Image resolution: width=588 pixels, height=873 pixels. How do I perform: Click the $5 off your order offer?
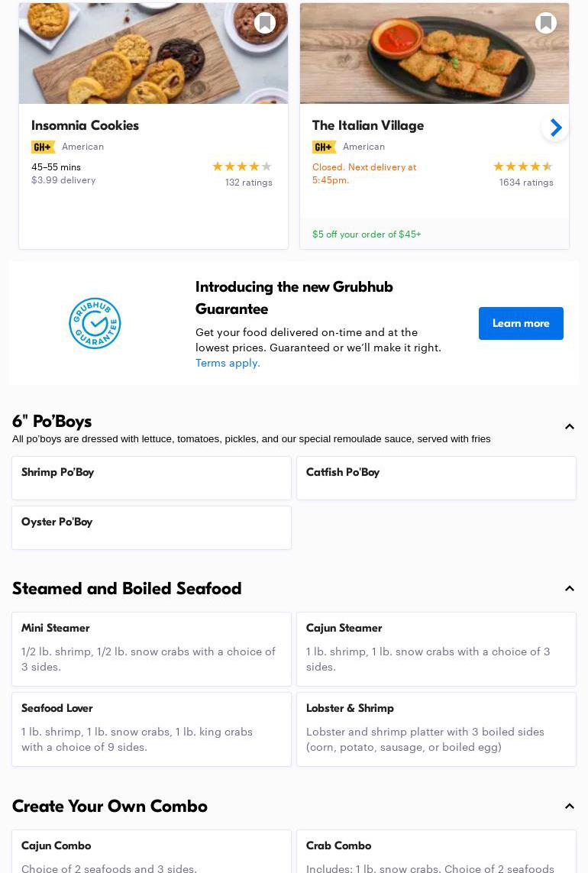[x=367, y=234]
